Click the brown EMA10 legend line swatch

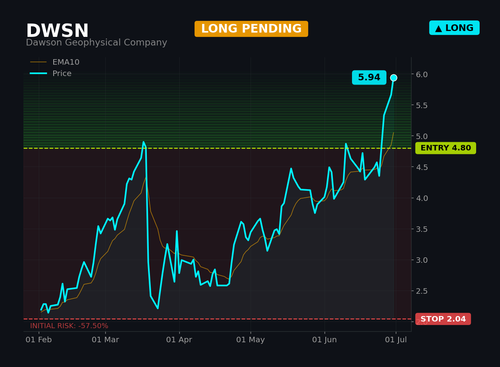38,62
